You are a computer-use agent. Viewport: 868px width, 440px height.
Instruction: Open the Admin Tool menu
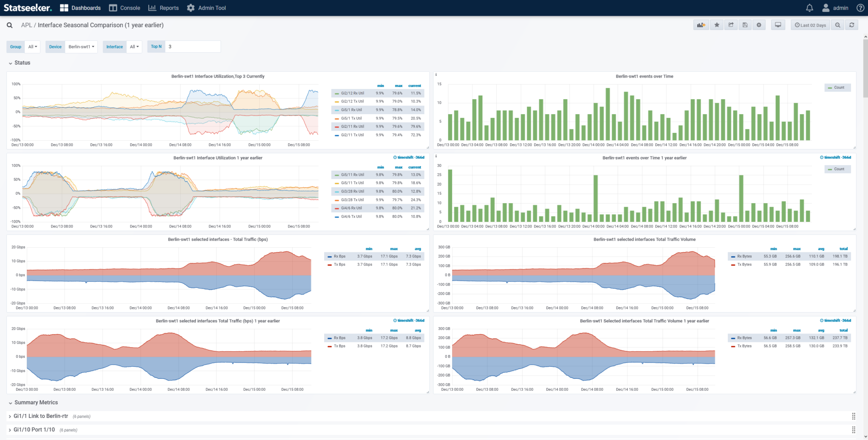(206, 8)
